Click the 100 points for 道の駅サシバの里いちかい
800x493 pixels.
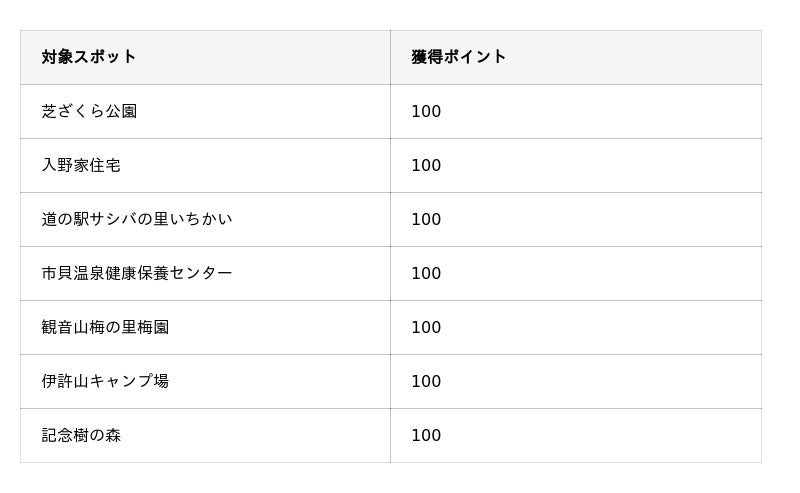[426, 219]
